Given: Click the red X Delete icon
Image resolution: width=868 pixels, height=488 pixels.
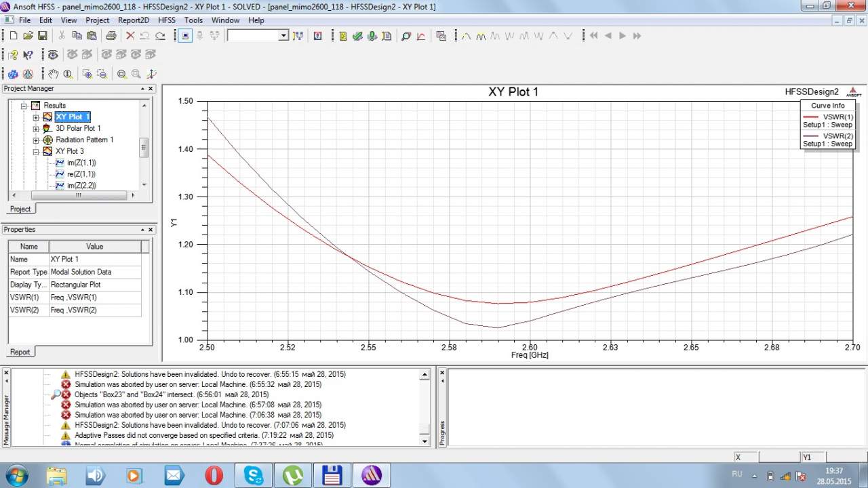Looking at the screenshot, I should click(130, 36).
